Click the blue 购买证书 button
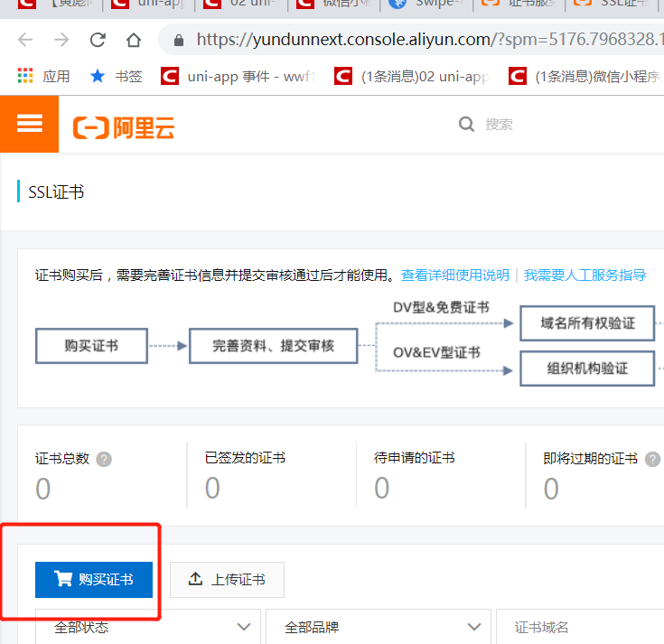Screen dimensions: 664x644 click(94, 580)
